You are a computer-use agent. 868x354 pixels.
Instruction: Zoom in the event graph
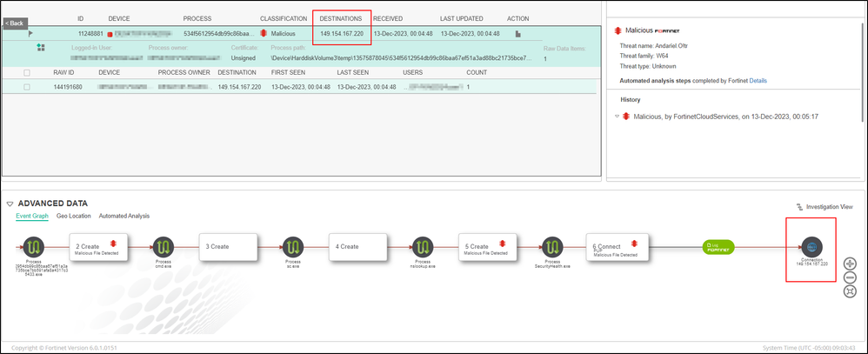[851, 264]
